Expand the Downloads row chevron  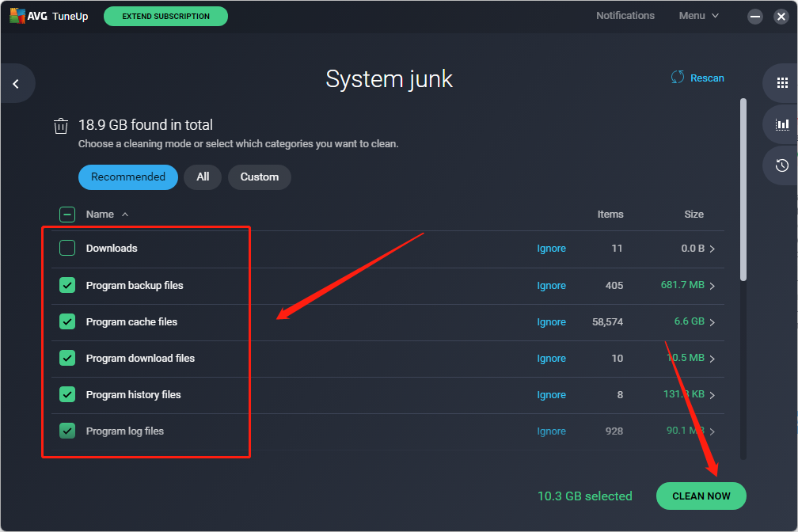712,249
